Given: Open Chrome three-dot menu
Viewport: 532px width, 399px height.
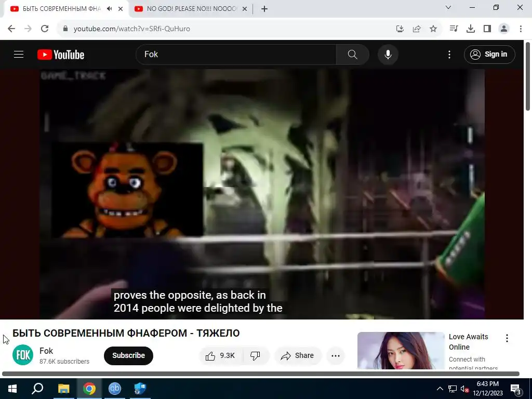Looking at the screenshot, I should 521,29.
